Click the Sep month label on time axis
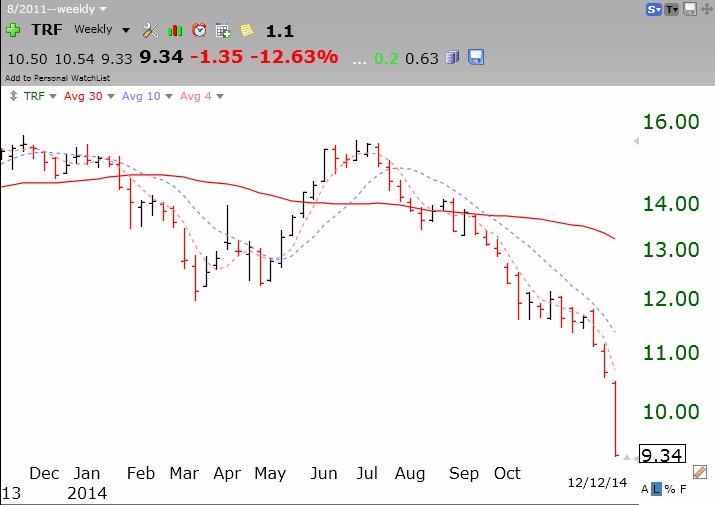 (464, 474)
